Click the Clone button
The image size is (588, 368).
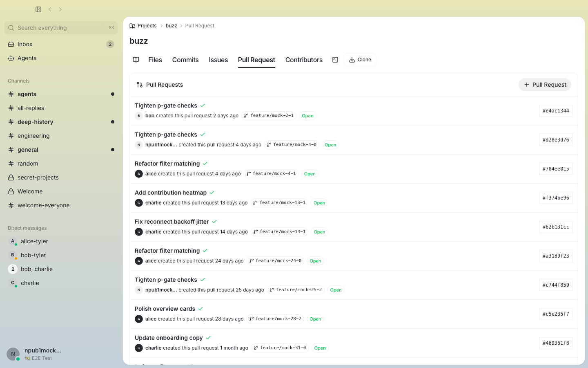[360, 60]
